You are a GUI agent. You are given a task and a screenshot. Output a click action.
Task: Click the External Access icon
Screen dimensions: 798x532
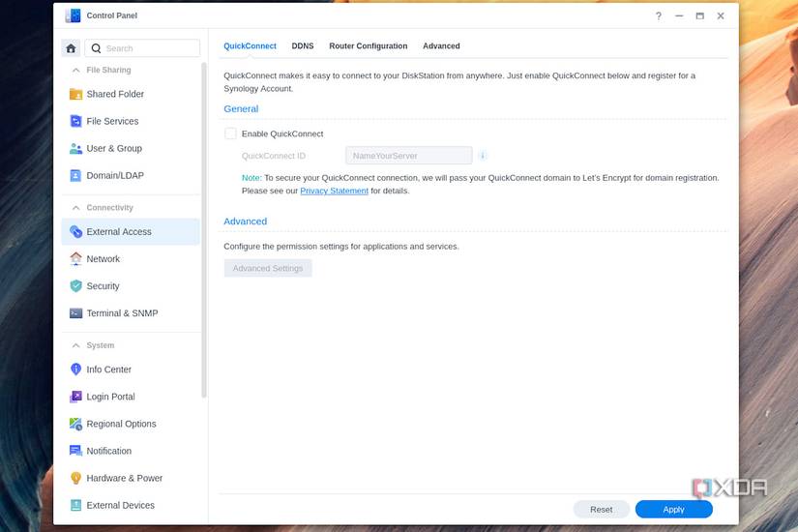(75, 231)
